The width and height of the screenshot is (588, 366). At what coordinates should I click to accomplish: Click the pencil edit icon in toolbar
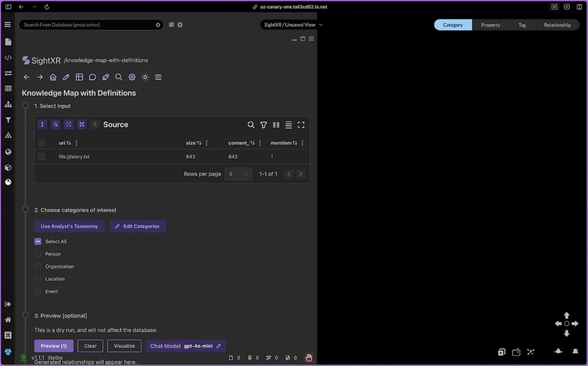click(66, 77)
